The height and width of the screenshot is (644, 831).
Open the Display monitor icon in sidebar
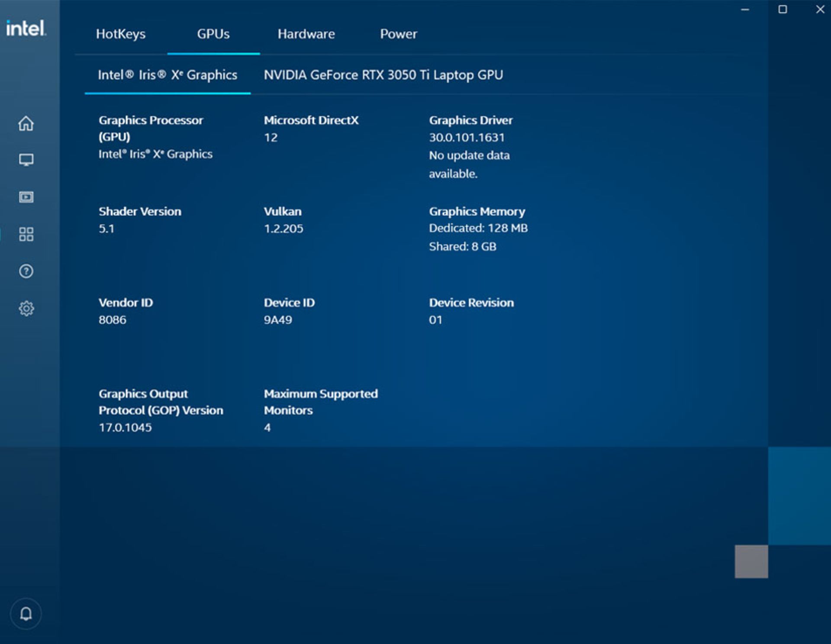pos(26,160)
